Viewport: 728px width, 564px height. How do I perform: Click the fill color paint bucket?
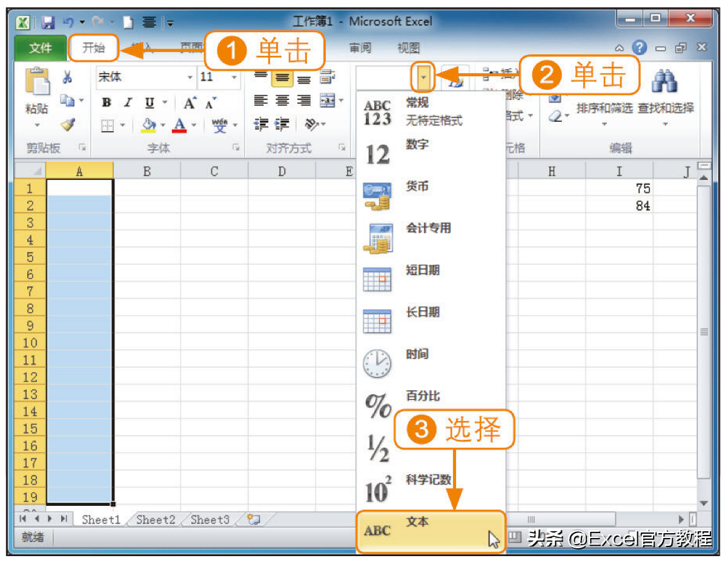click(x=149, y=126)
